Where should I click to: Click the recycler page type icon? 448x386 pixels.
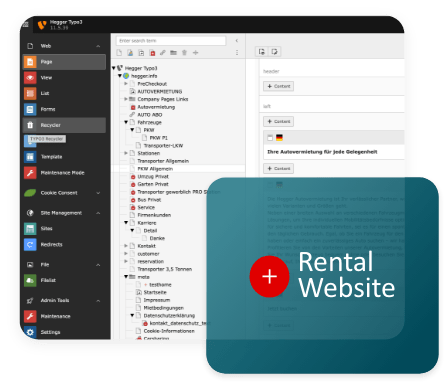[x=184, y=53]
